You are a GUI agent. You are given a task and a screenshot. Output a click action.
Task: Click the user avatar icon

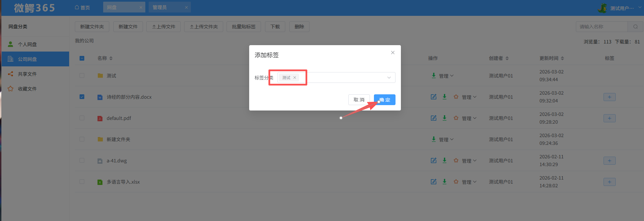tap(602, 8)
